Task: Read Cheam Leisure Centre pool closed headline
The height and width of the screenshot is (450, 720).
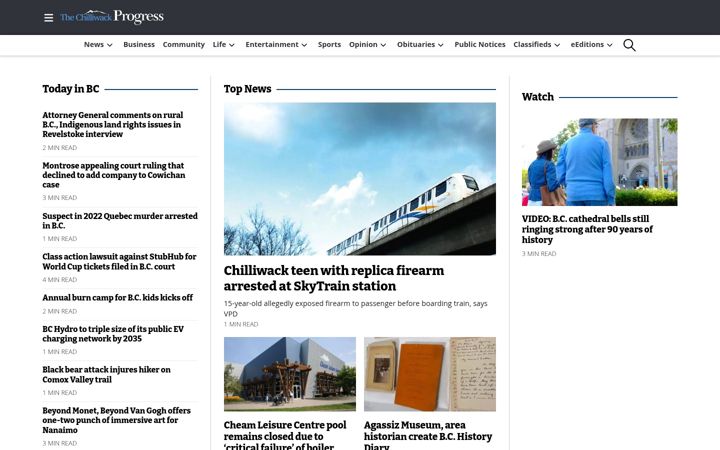Action: pos(285,435)
